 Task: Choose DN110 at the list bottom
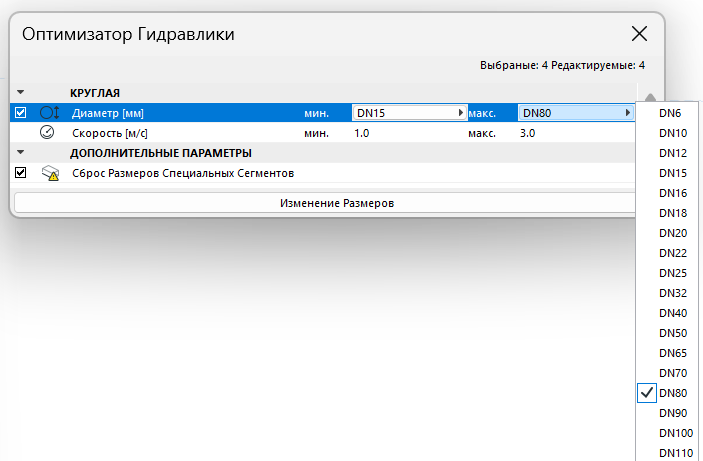[x=667, y=453]
